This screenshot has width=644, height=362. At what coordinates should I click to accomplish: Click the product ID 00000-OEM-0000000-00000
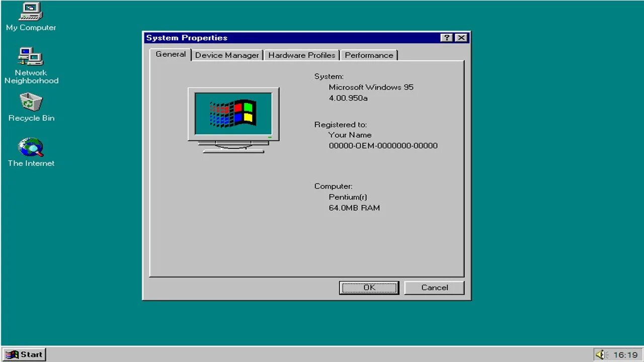[383, 146]
